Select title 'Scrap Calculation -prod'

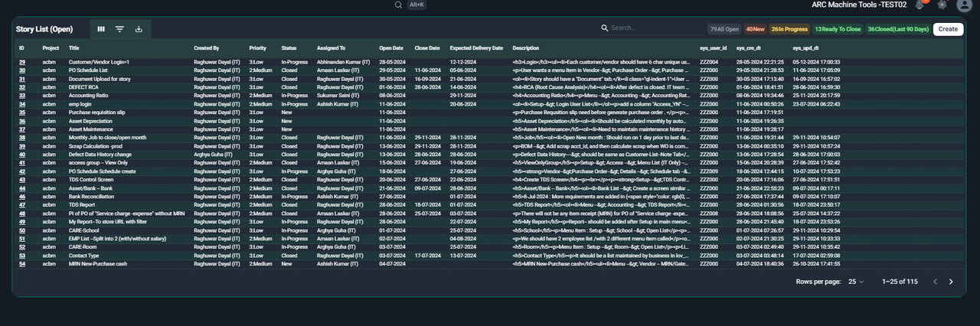tap(96, 146)
